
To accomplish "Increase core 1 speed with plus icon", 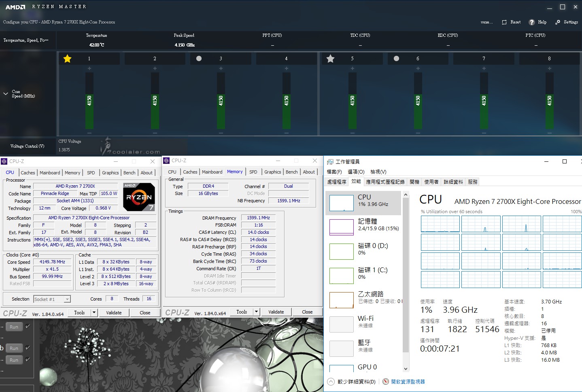I will click(89, 68).
